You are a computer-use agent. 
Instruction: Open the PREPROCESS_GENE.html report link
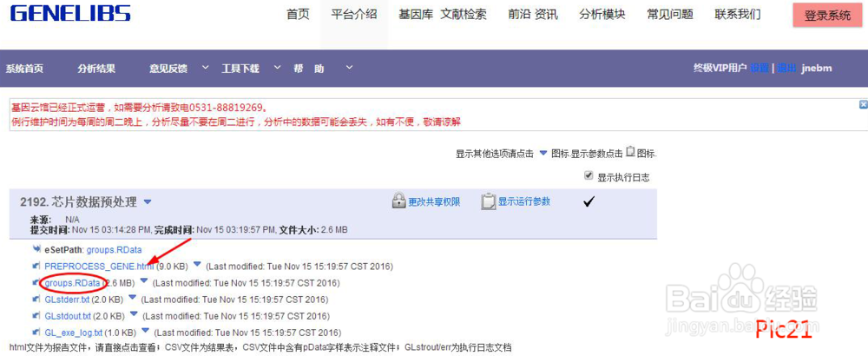(x=99, y=267)
